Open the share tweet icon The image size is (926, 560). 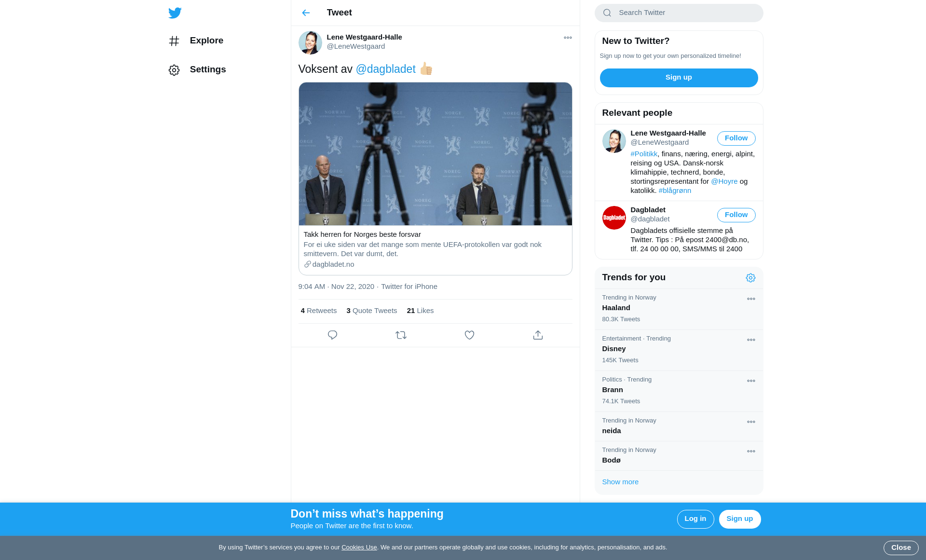coord(538,335)
